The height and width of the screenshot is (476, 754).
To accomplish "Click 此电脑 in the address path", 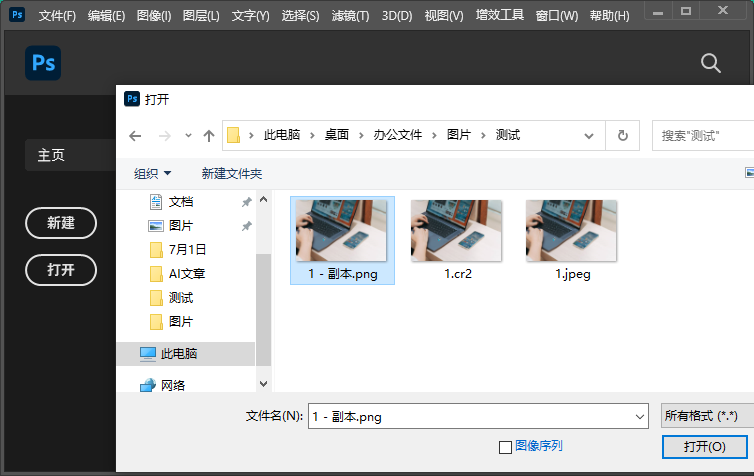I will pos(282,135).
